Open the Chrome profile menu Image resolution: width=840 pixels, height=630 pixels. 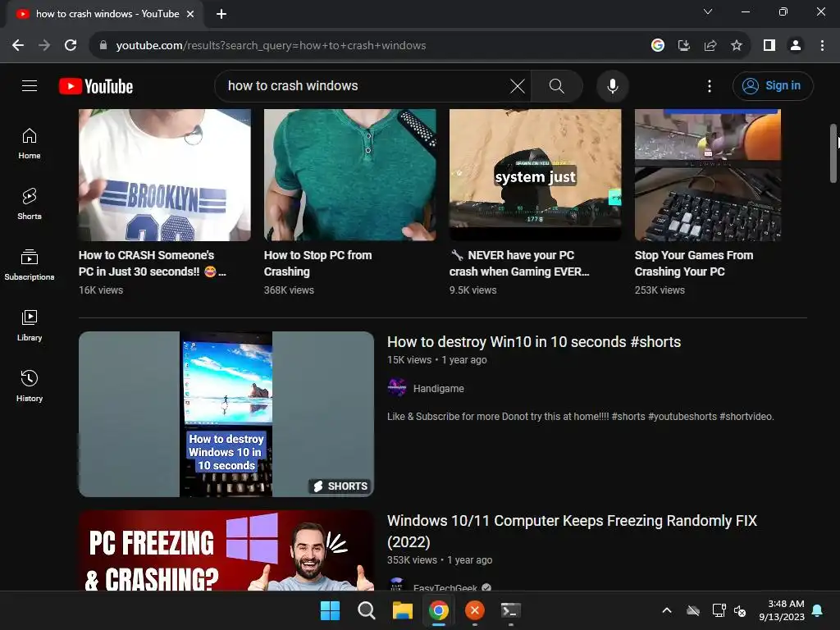pyautogui.click(x=796, y=46)
